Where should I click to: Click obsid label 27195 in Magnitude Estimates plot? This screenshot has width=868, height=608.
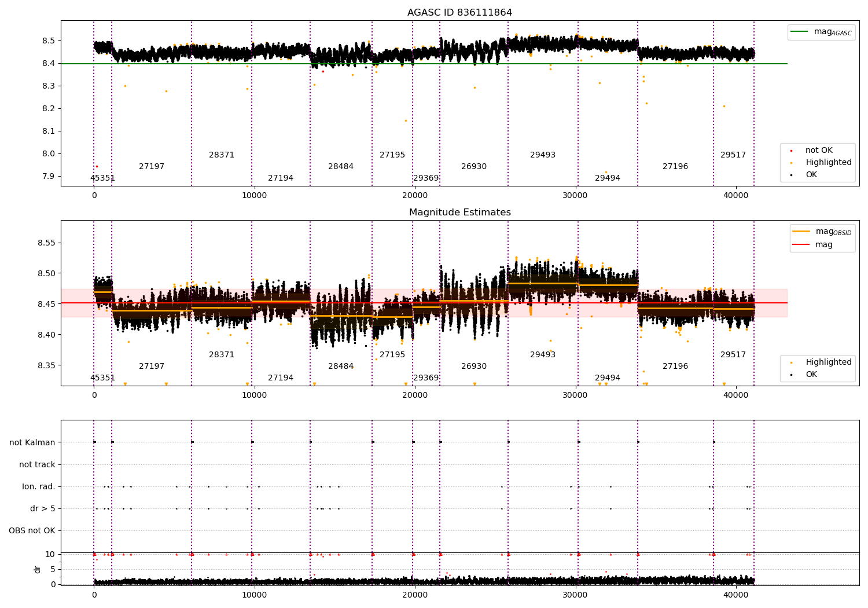392,355
